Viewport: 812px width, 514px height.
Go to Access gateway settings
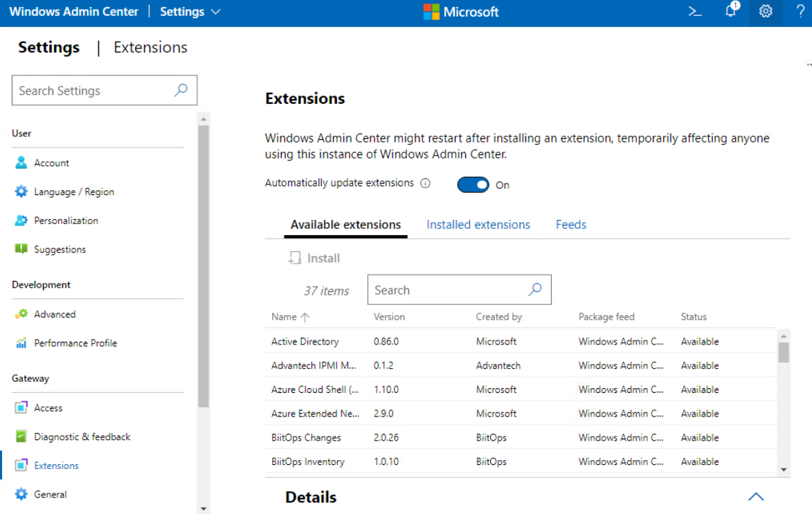click(48, 408)
